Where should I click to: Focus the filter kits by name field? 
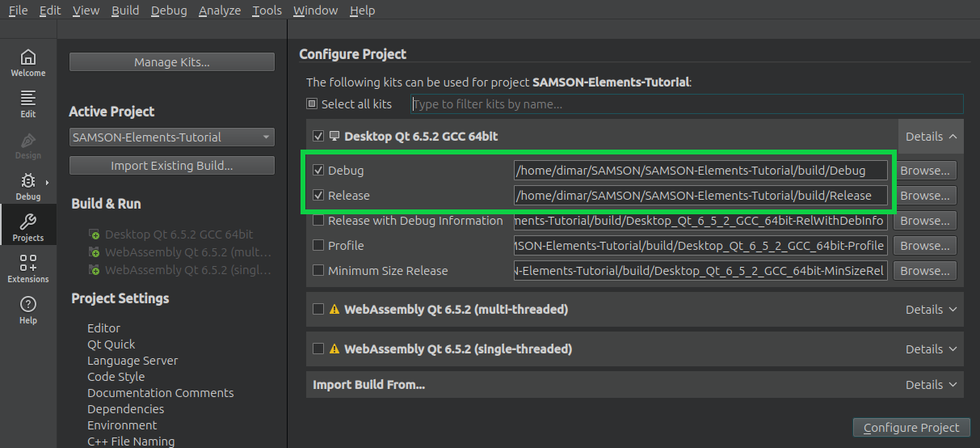point(687,104)
